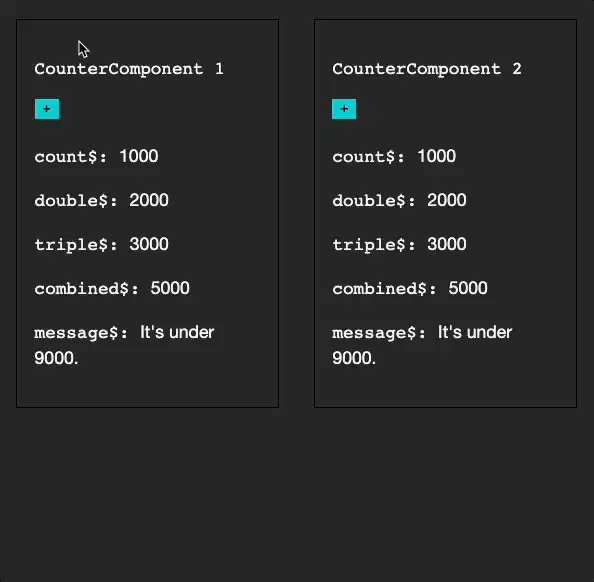594x582 pixels.
Task: Click the count$ label in CounterComponent 2
Action: [369, 157]
